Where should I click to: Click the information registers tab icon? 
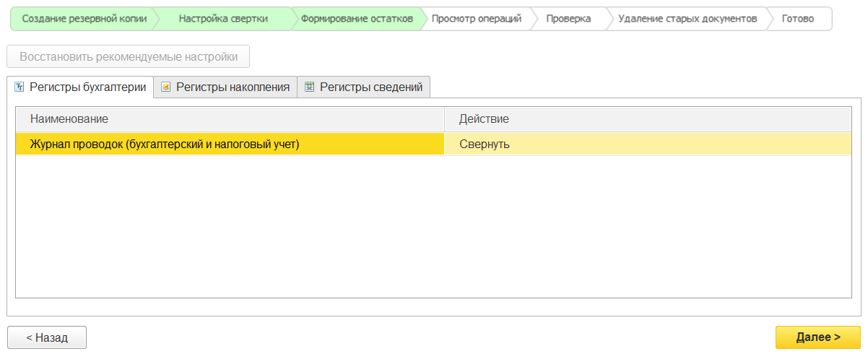point(310,87)
